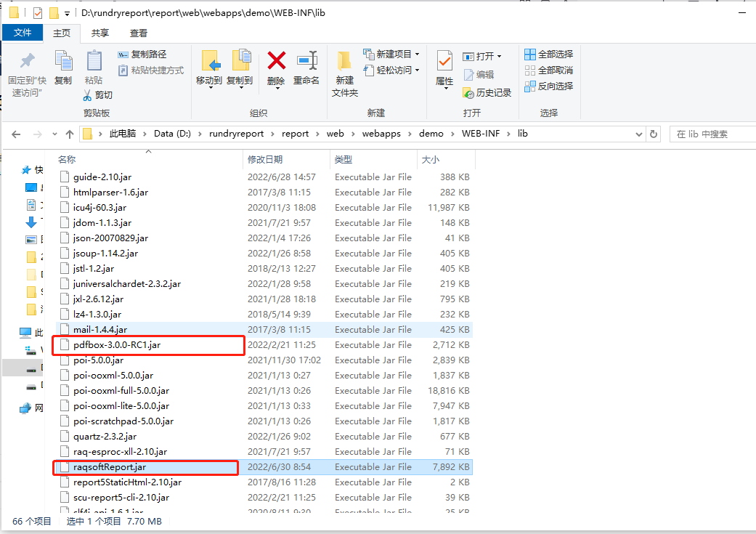Image resolution: width=756 pixels, height=534 pixels.
Task: Sort by Date modified (修改日期) header
Action: click(287, 160)
